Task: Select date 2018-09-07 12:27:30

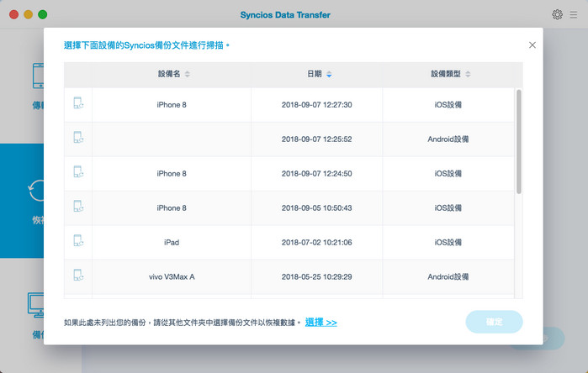Action: (x=317, y=105)
